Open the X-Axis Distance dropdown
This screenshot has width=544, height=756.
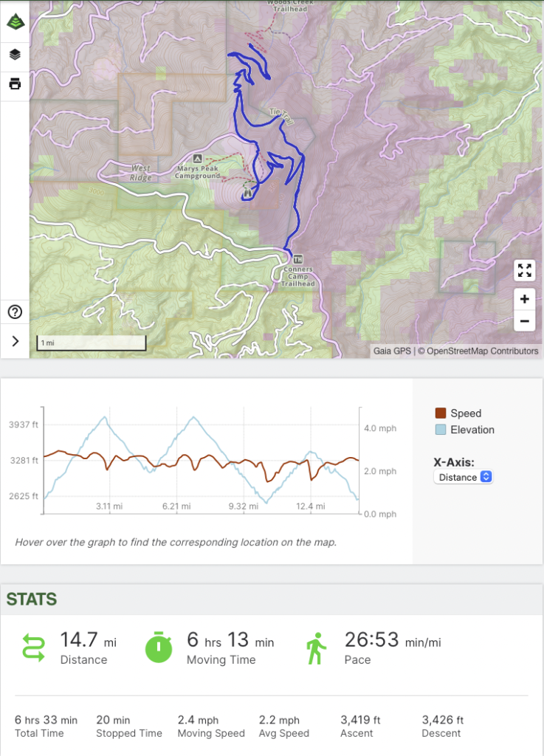coord(464,477)
